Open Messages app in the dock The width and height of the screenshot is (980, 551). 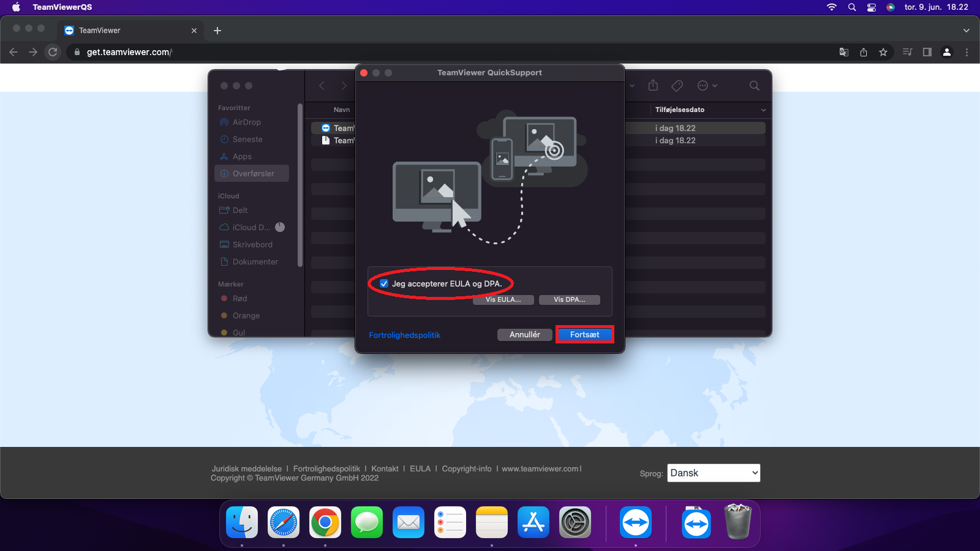coord(367,522)
